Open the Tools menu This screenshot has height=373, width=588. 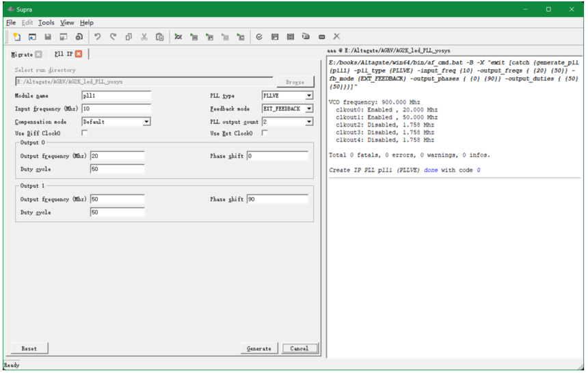[x=46, y=23]
